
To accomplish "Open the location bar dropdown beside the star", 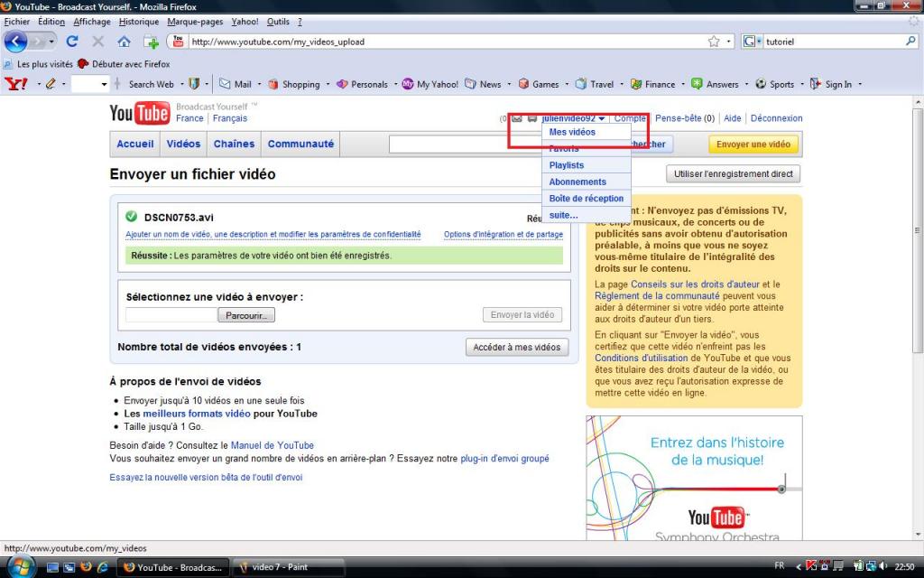I will (x=728, y=42).
